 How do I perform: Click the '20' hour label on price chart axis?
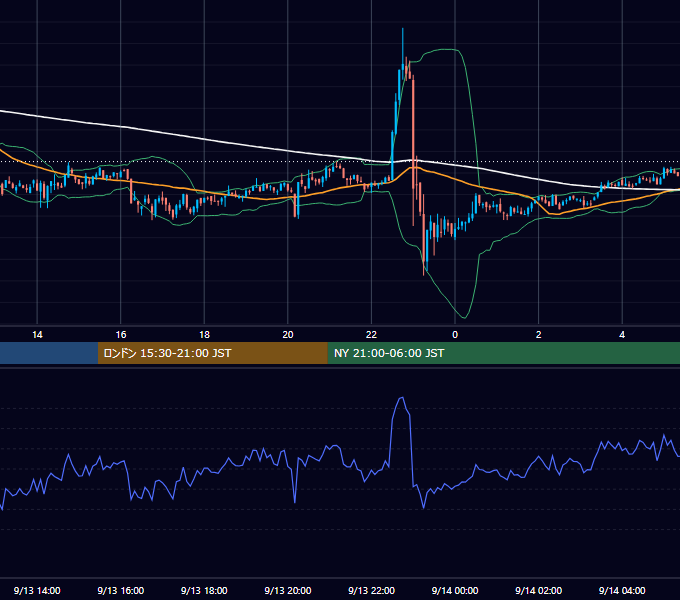[x=288, y=335]
